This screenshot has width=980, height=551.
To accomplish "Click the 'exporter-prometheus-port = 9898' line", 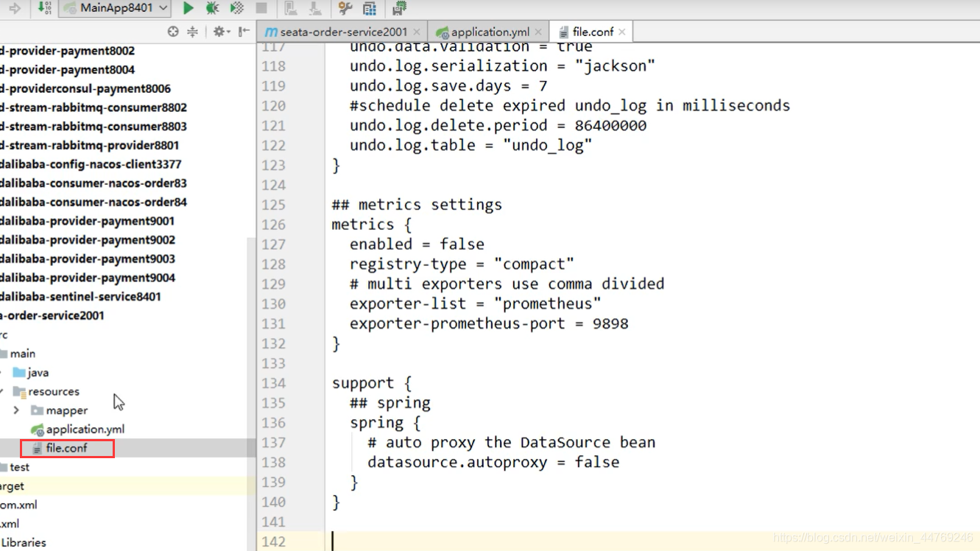I will 489,323.
